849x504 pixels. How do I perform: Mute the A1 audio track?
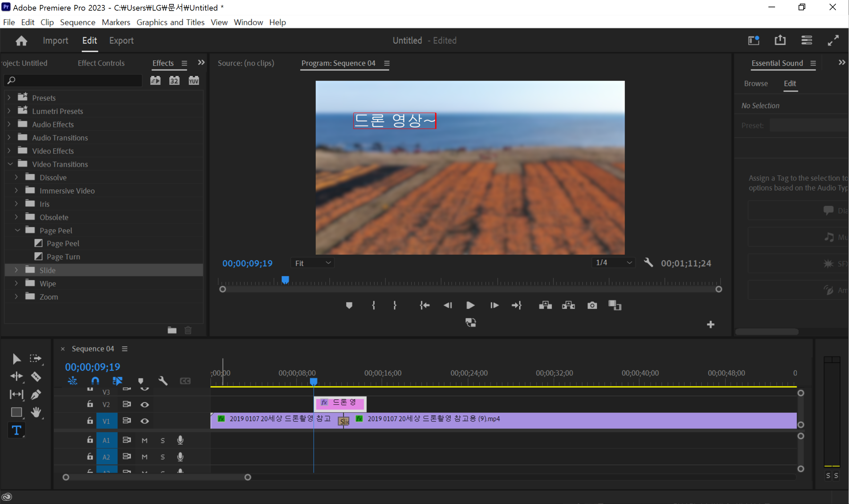pos(145,440)
